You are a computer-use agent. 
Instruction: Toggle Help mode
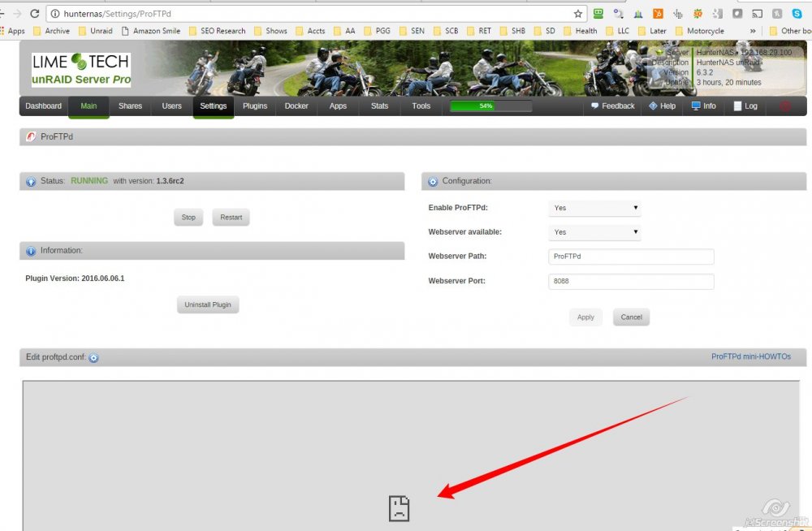662,106
